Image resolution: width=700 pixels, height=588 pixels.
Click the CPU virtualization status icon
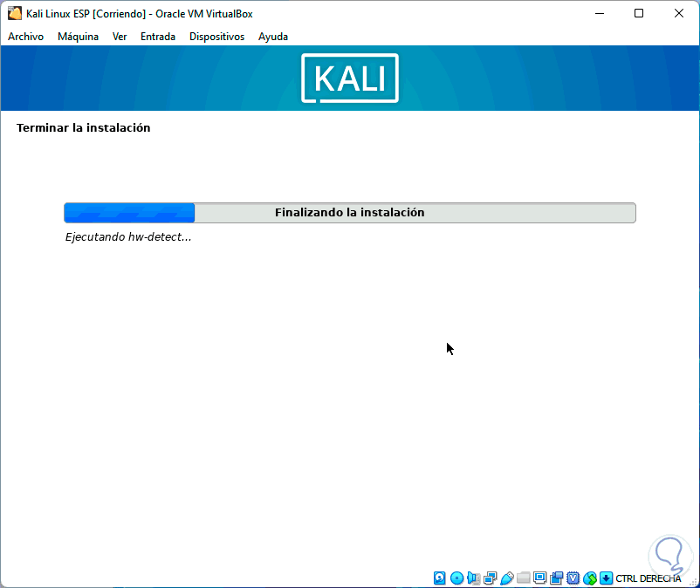click(x=573, y=578)
